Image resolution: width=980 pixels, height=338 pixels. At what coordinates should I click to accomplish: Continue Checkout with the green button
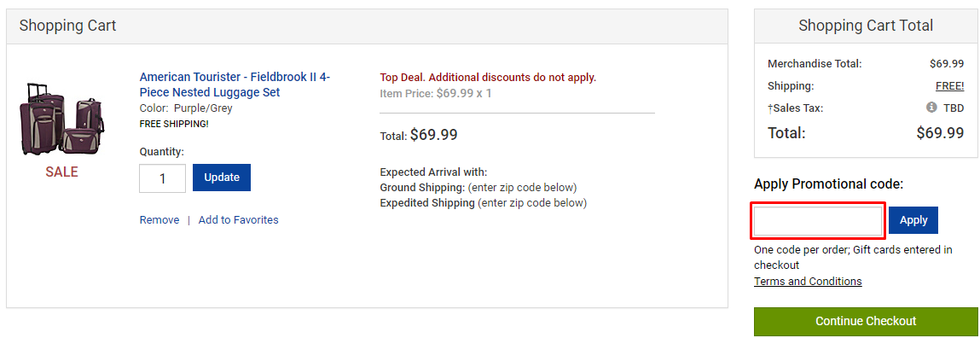click(x=866, y=321)
